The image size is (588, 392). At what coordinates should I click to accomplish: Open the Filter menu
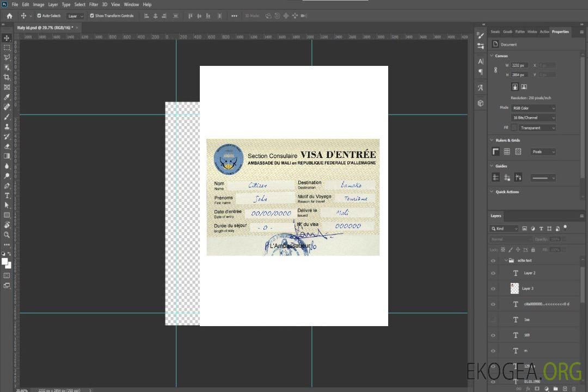coord(94,4)
